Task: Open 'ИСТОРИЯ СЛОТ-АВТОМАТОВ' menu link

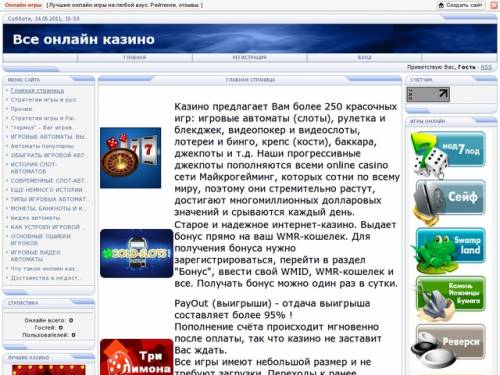Action: click(34, 168)
